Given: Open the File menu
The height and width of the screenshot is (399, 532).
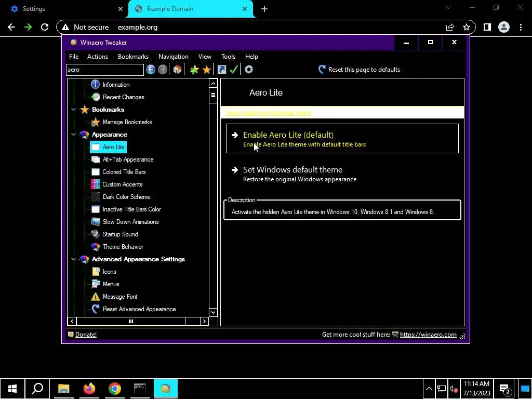Looking at the screenshot, I should tap(74, 57).
